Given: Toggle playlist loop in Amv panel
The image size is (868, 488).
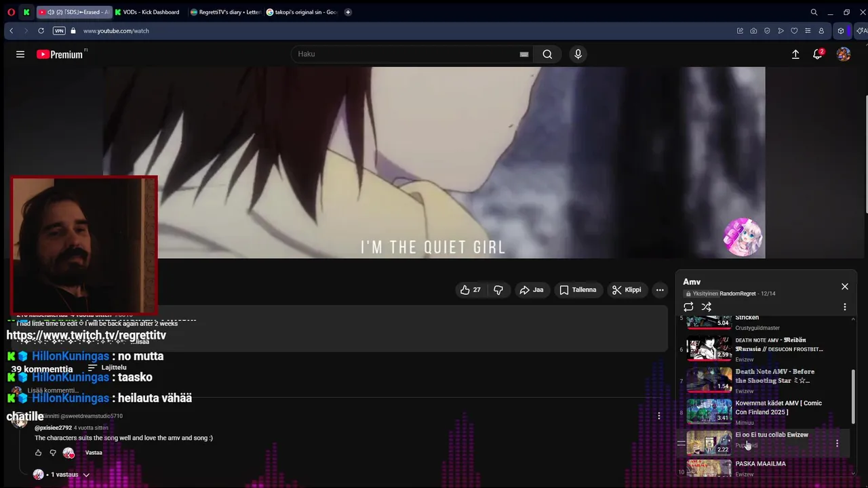Looking at the screenshot, I should tap(688, 307).
